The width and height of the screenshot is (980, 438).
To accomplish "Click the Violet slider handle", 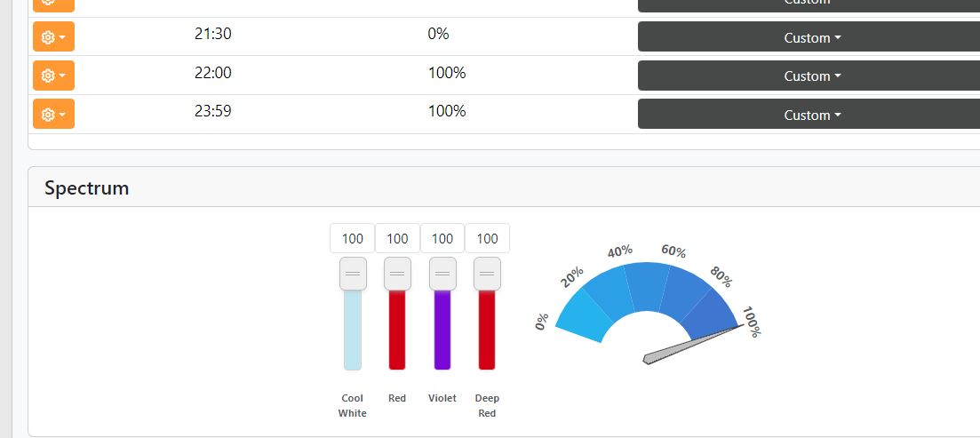I will 442,274.
